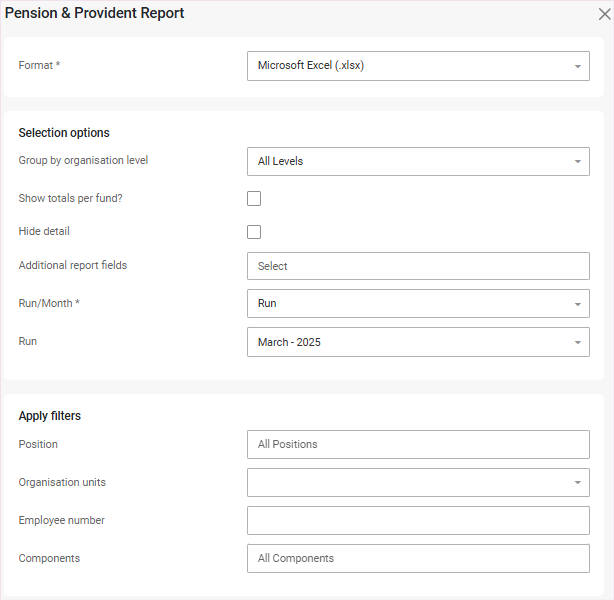The image size is (614, 600).
Task: Click the Format dropdown arrow icon
Action: [x=577, y=67]
